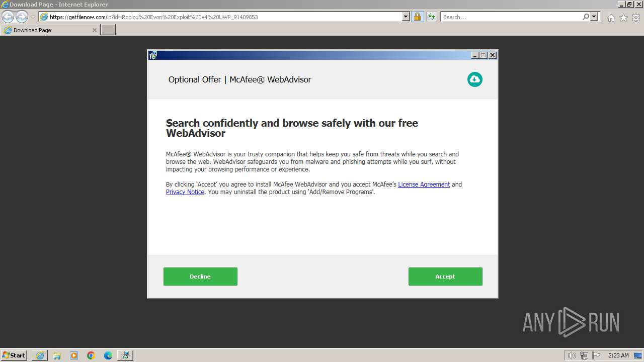Open a new blank tab
The image size is (644, 362).
pos(108,30)
